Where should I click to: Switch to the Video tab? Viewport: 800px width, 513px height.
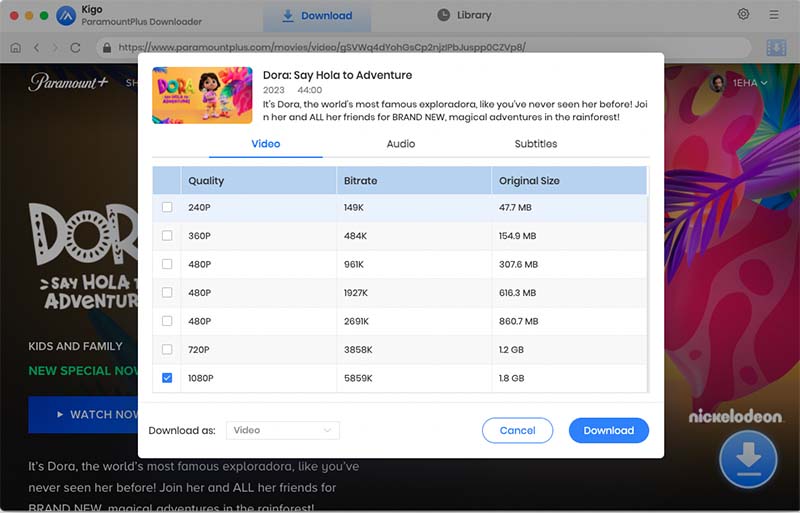point(266,144)
